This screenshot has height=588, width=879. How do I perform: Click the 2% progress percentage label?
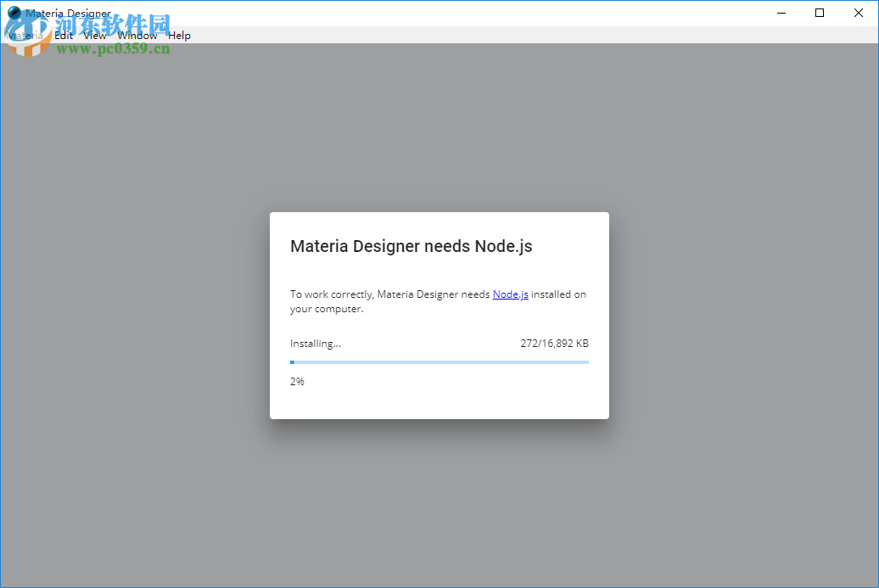(297, 381)
